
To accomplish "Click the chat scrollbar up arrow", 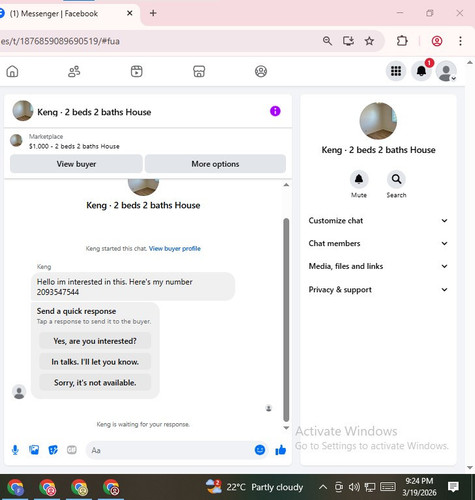I will click(286, 185).
